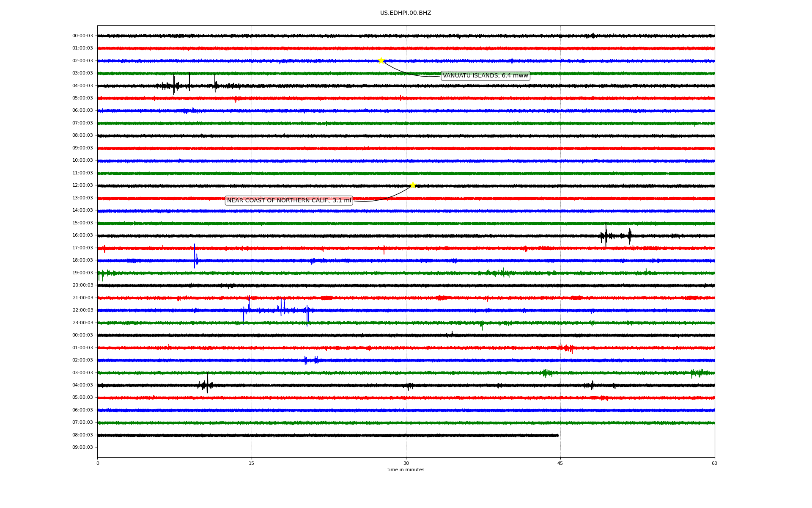The height and width of the screenshot is (508, 812).
Task: Click the black spike cluster on the 16:00:03 trace
Action: (606, 235)
